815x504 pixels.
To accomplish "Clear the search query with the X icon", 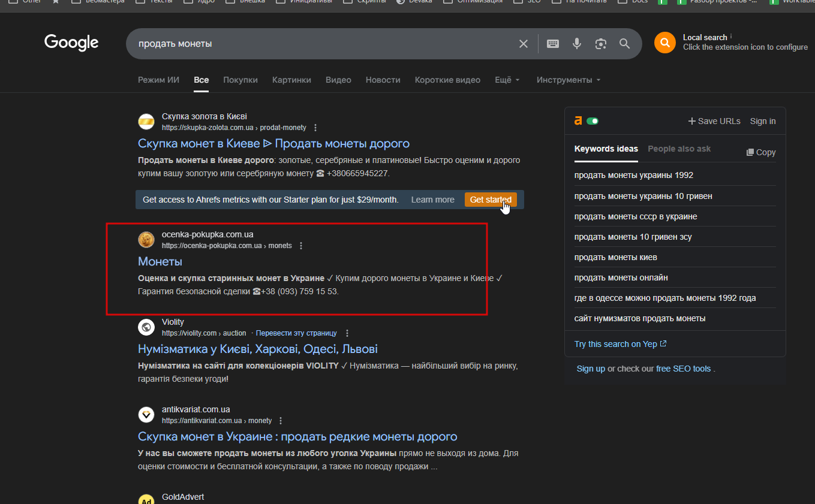I will tap(524, 44).
